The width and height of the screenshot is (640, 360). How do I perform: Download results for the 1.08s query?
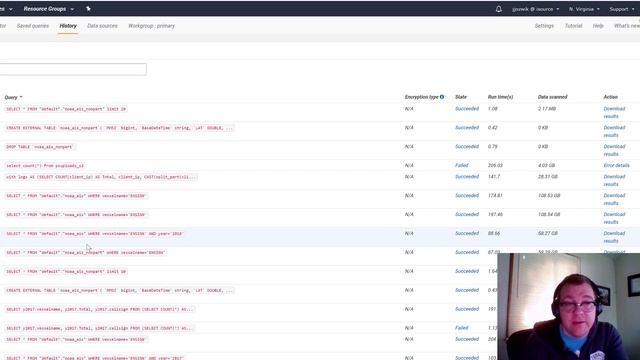614,112
